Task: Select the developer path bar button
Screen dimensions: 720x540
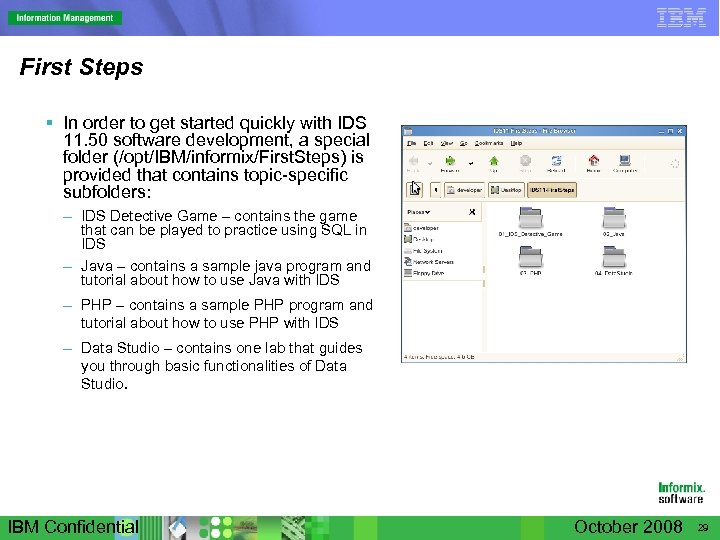Action: point(464,190)
